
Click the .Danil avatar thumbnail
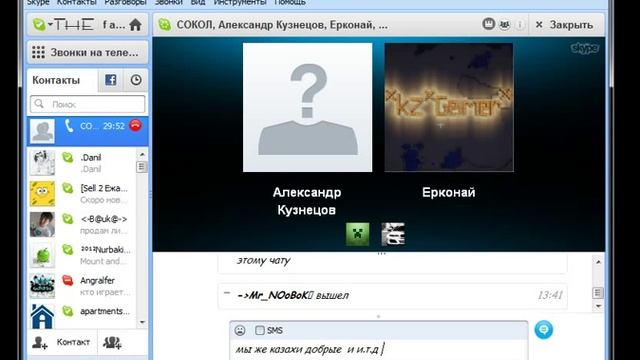point(42,163)
